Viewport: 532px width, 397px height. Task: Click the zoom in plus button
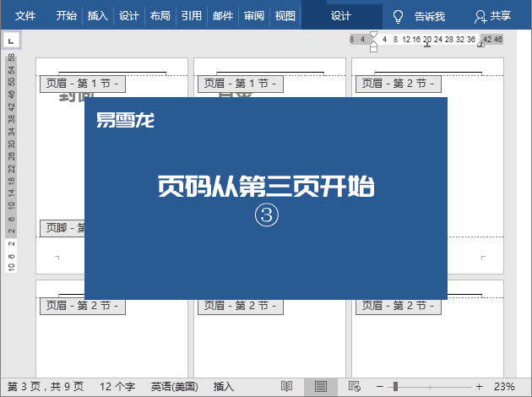coord(479,387)
